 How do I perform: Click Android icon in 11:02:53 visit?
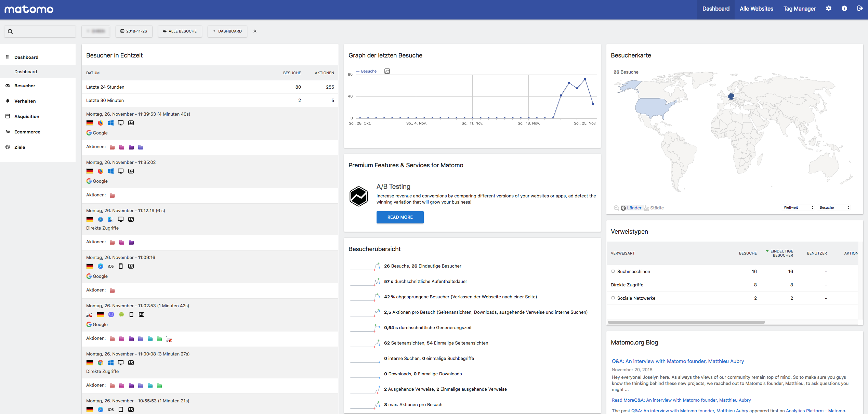coord(121,314)
